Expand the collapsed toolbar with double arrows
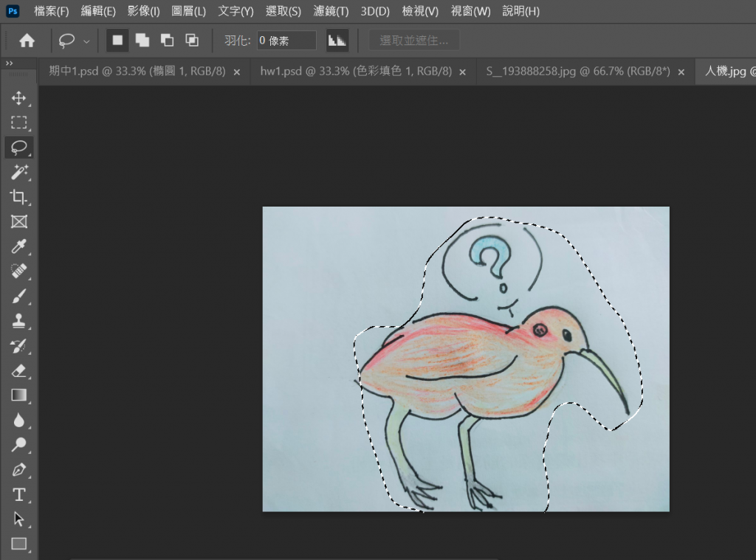Screen dimensions: 756x560 pyautogui.click(x=9, y=63)
